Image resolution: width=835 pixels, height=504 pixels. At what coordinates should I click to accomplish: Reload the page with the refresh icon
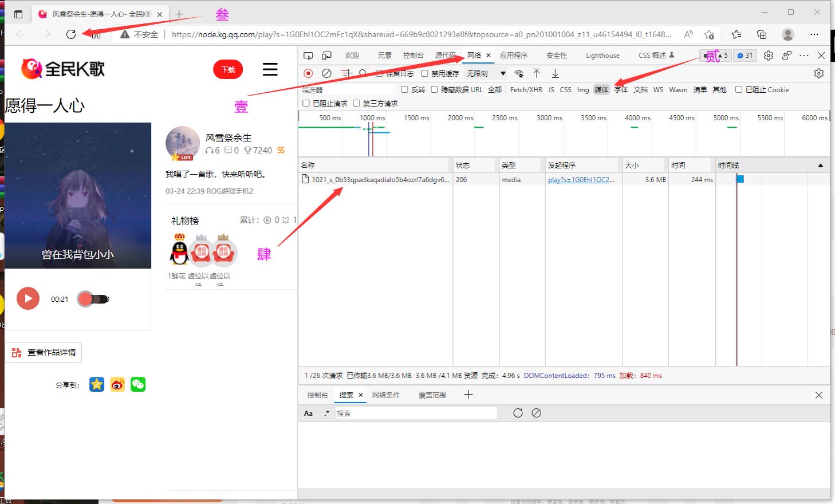(71, 34)
